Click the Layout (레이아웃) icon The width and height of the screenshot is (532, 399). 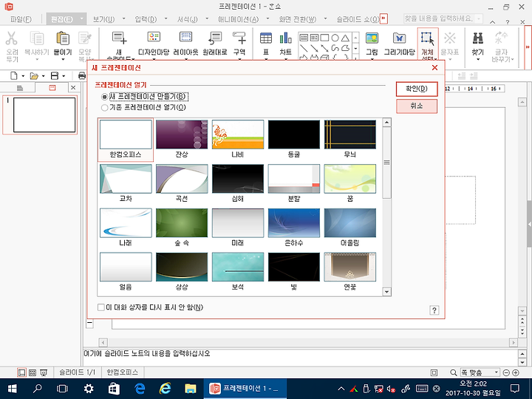(x=185, y=38)
